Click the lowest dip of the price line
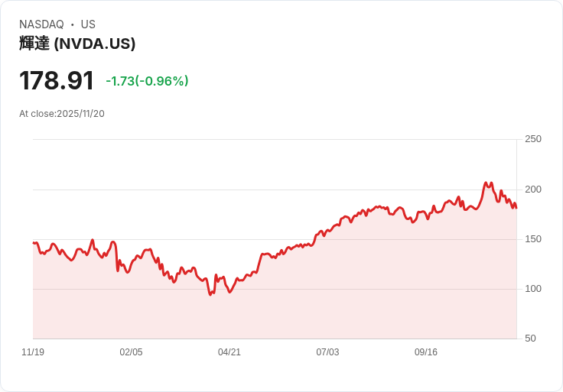563x392 pixels. point(210,294)
